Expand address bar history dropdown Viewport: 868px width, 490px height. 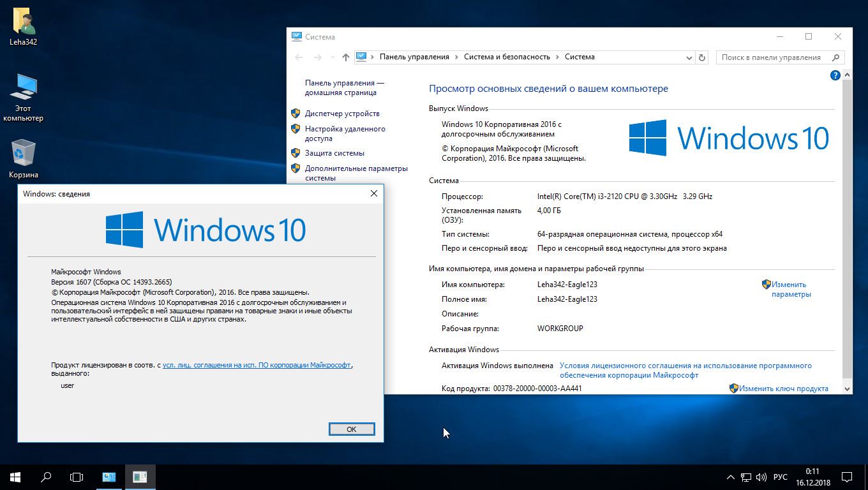689,57
